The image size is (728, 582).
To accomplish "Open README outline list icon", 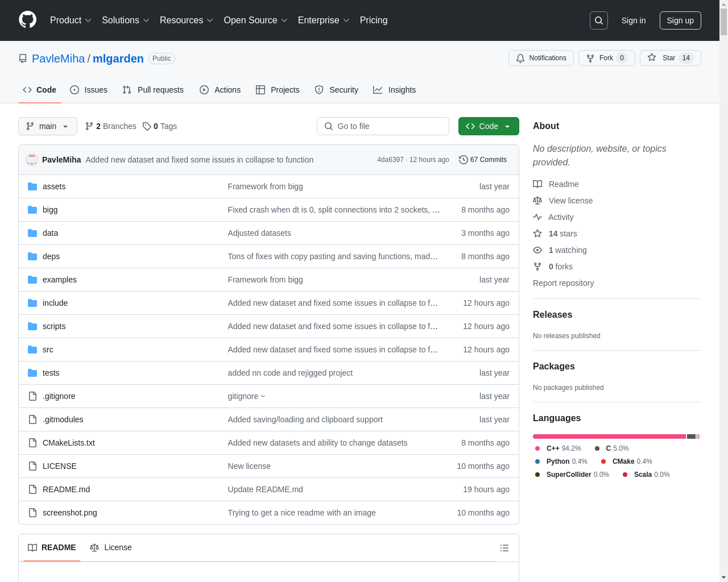I will [504, 548].
